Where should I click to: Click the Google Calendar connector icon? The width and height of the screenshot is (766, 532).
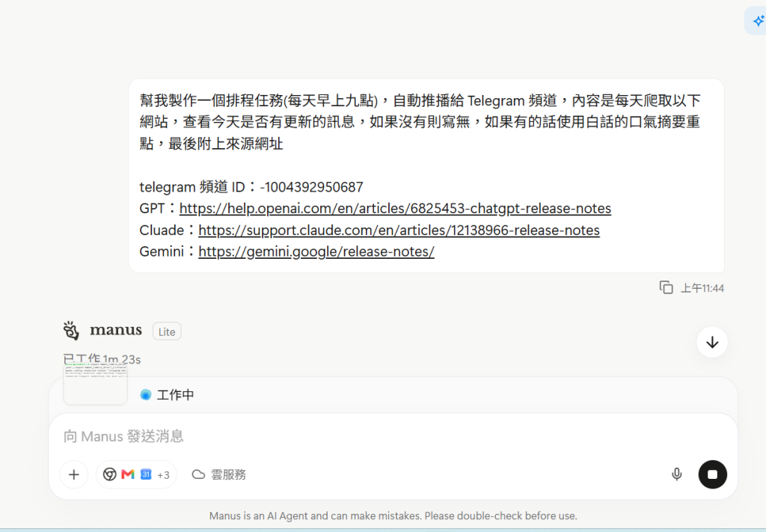(x=146, y=474)
